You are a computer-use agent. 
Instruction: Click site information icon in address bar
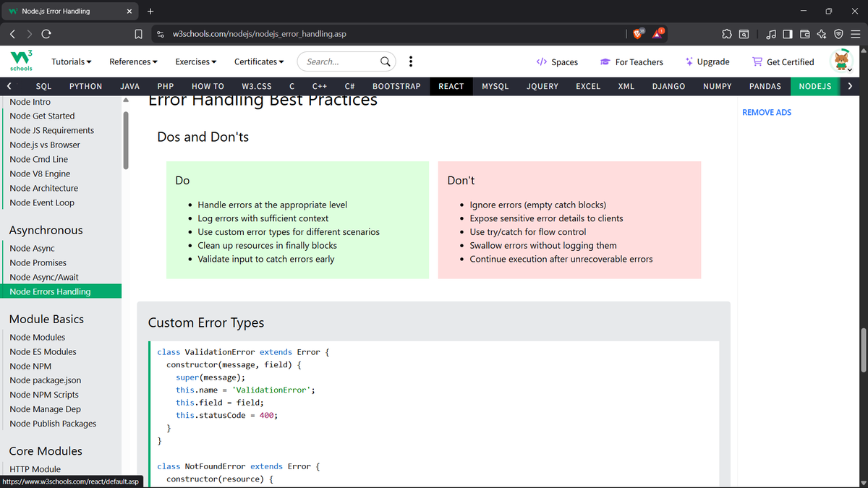point(161,34)
